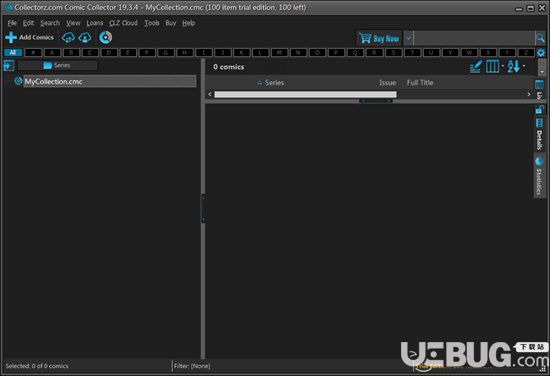Open the Tools menu
This screenshot has width=550, height=376.
152,23
